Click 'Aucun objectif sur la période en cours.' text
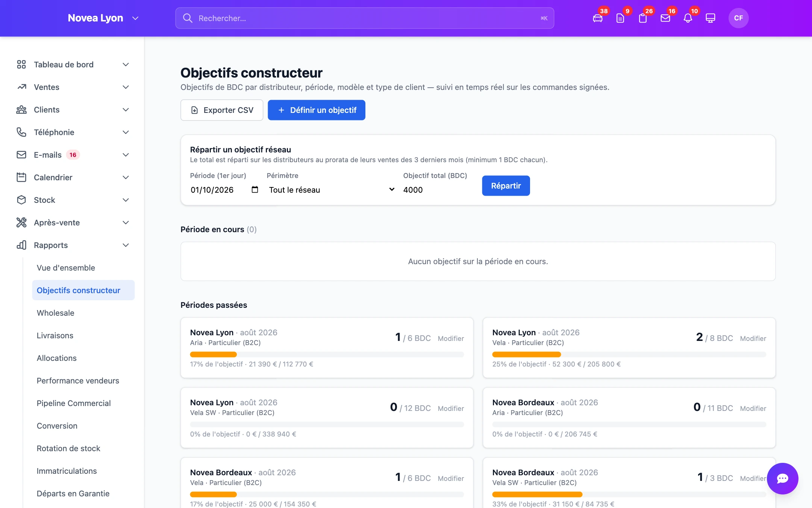The width and height of the screenshot is (812, 508). pos(478,261)
